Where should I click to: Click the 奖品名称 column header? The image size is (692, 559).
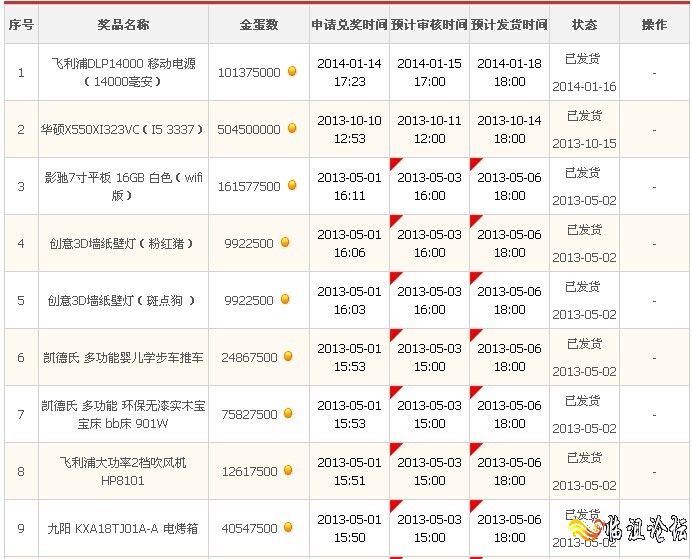tap(122, 24)
